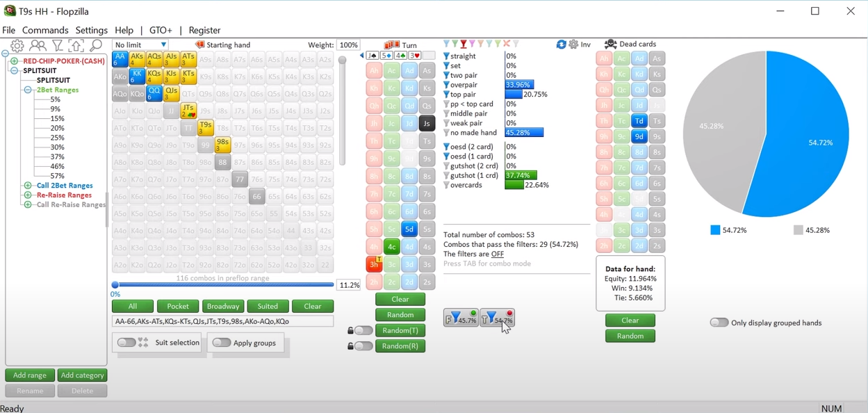Click the magnifying glass icon above the range tree
Viewport: 868px width, 413px height.
click(97, 46)
